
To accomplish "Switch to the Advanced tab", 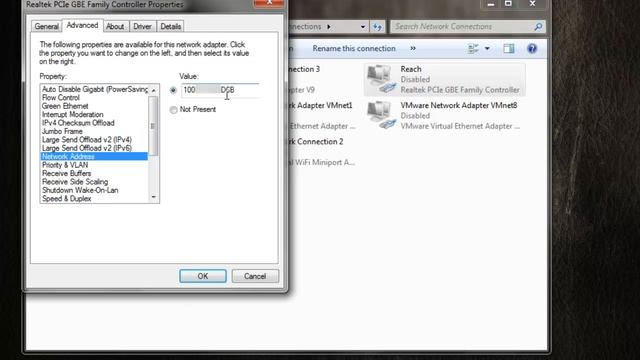I will coord(82,25).
